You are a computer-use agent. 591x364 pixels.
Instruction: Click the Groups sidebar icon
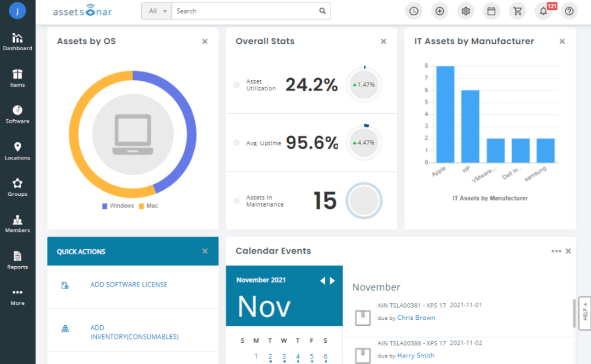pos(17,187)
